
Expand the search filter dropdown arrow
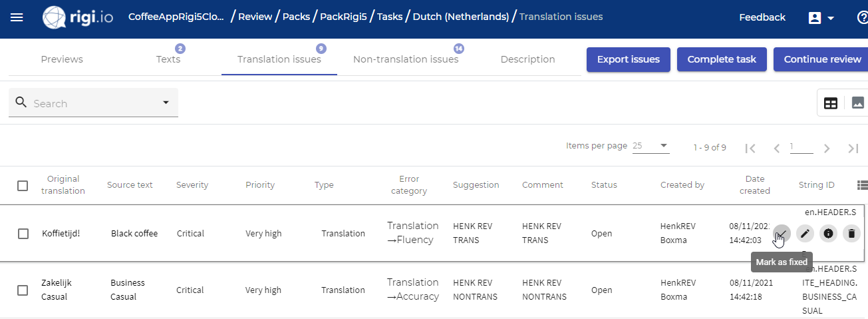click(166, 103)
